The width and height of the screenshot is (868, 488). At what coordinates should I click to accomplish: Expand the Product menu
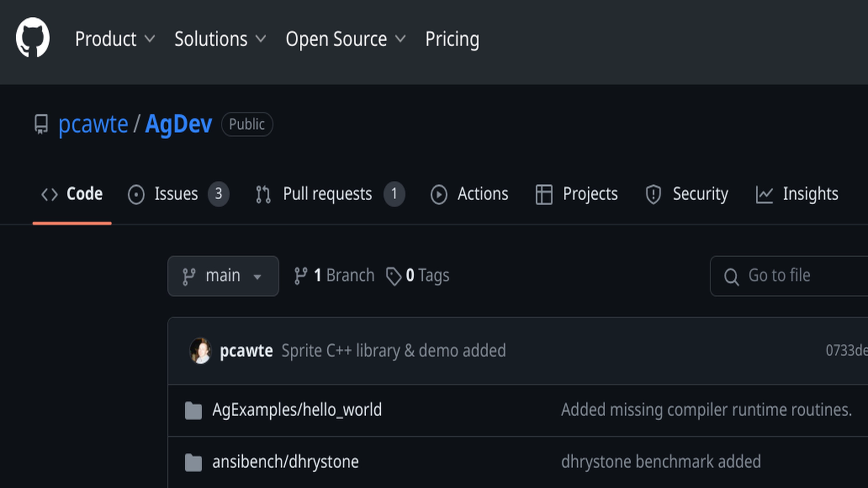tap(115, 39)
